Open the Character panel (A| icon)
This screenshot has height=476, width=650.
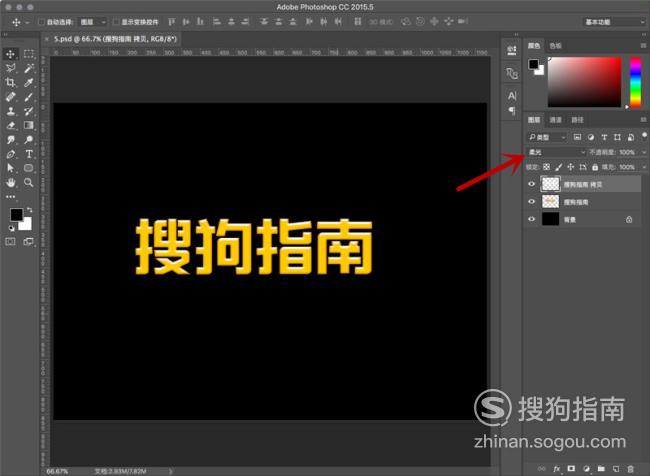(512, 96)
